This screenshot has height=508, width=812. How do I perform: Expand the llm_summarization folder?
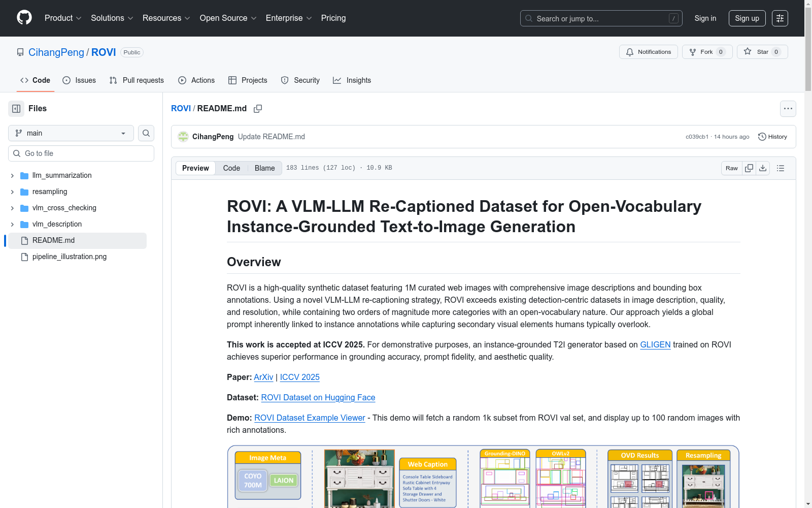tap(12, 175)
